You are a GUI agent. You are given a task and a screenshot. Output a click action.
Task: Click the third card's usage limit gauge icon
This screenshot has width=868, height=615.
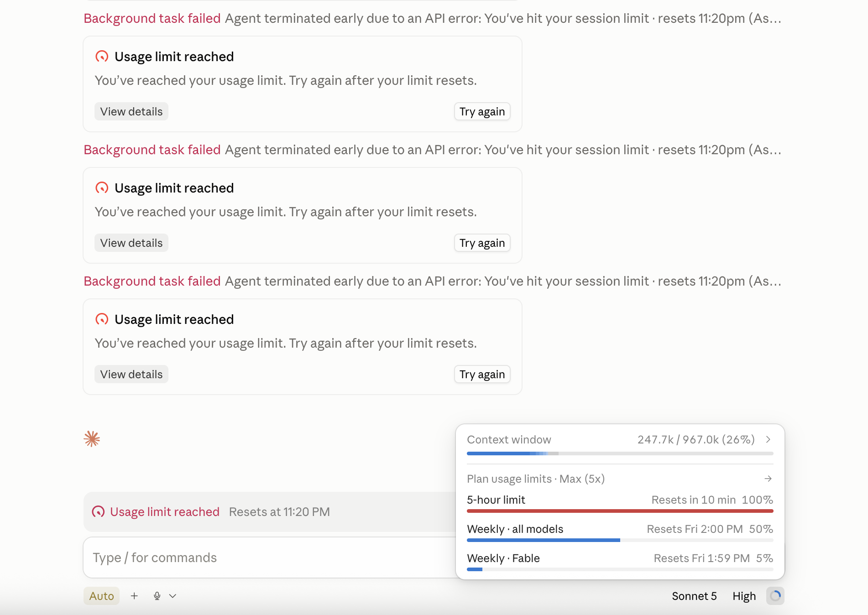[x=102, y=319]
